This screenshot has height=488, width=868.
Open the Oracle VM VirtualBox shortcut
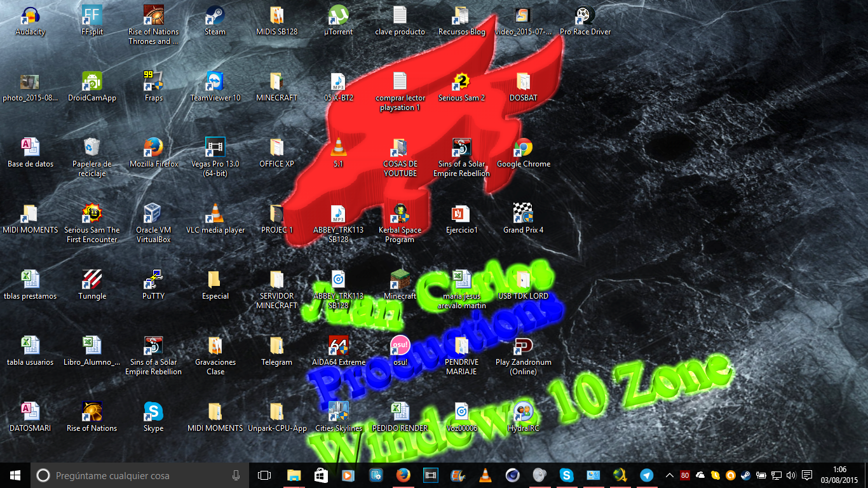coord(154,223)
